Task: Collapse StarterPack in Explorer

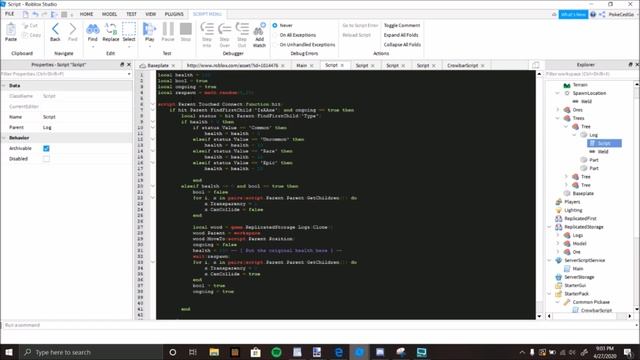Action: pos(549,293)
